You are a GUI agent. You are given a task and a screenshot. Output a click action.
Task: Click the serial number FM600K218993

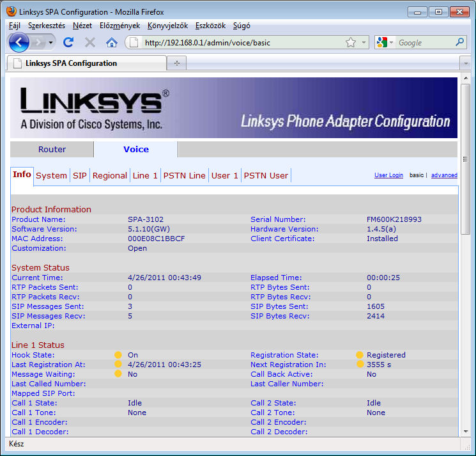coord(394,219)
